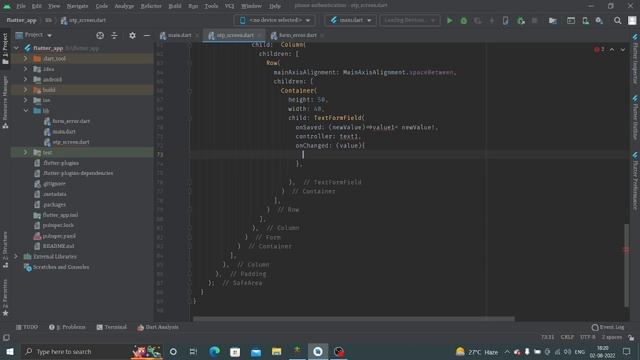Open the Terminal tool window
The image size is (640, 360).
pos(111,327)
